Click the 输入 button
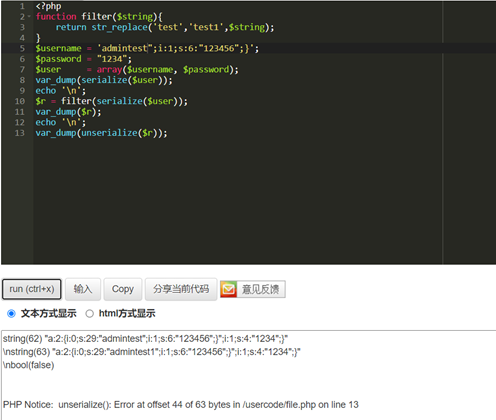The height and width of the screenshot is (420, 496). 83,289
